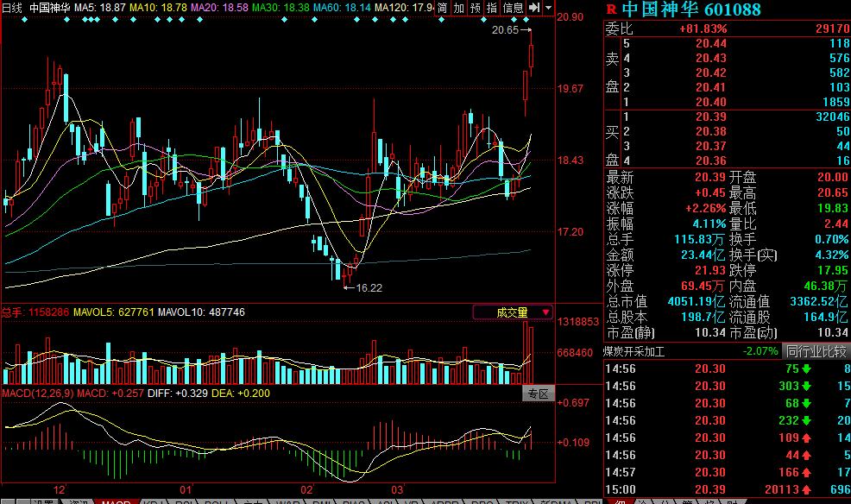Click the MA60: 18.14 label
The image size is (851, 504).
tap(343, 8)
